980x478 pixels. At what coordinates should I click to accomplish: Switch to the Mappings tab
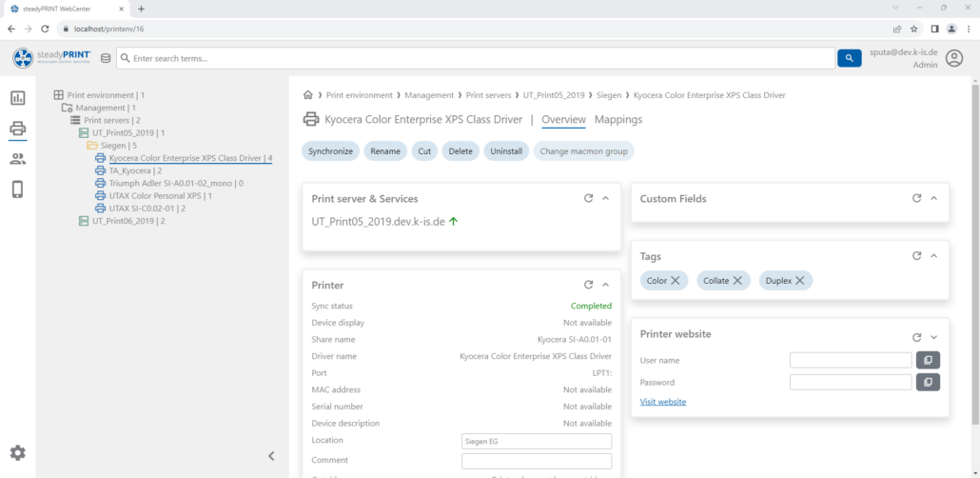(618, 120)
